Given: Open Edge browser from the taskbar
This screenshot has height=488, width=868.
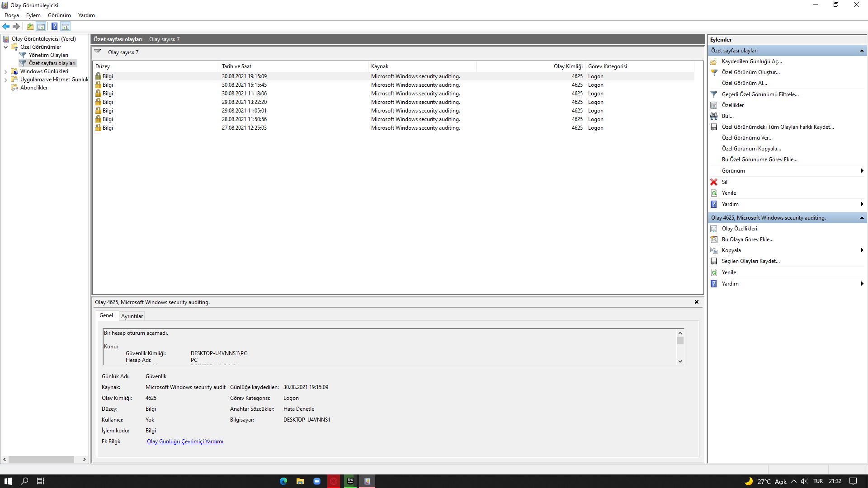Looking at the screenshot, I should (283, 481).
